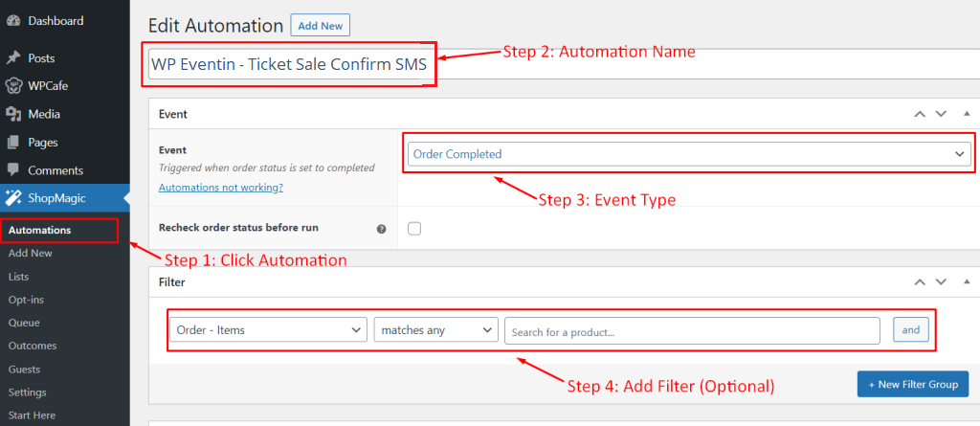Click the WPCafe sidebar icon

[x=12, y=86]
